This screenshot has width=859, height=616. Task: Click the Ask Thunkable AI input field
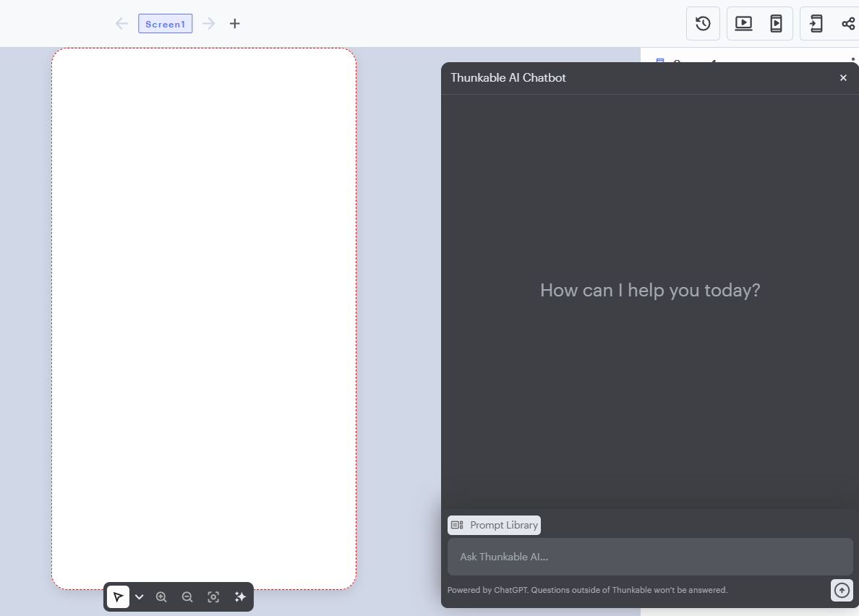click(649, 557)
